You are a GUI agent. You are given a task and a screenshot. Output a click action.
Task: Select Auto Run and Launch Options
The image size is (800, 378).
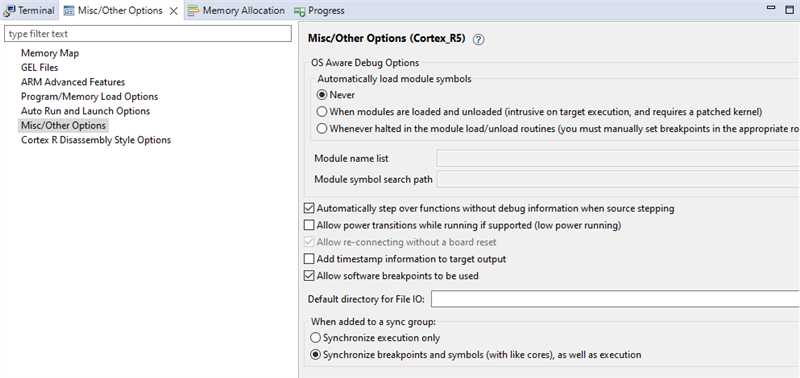(85, 111)
